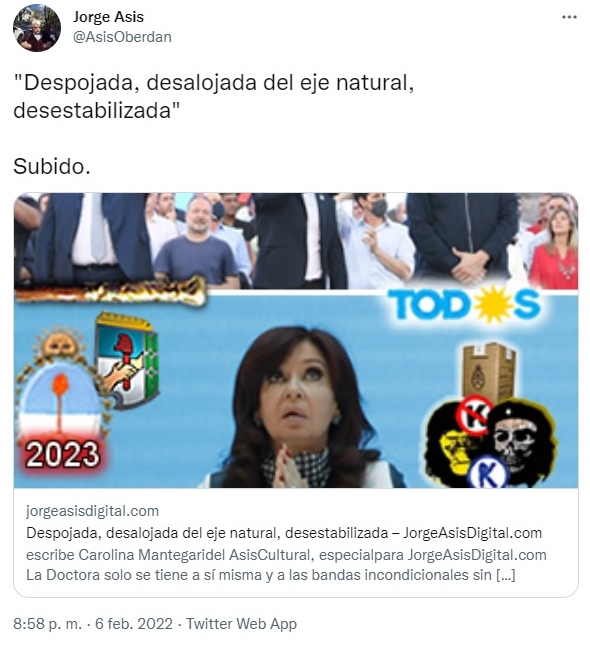This screenshot has width=590, height=646.
Task: Click the article description starting 'escribe Carolina Mantegari'
Action: [x=286, y=565]
